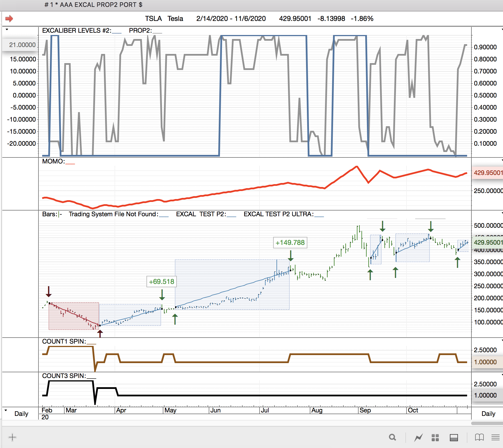Click the EXCAL TEST P2 ULTRA legend label
The height and width of the screenshot is (448, 503).
278,214
